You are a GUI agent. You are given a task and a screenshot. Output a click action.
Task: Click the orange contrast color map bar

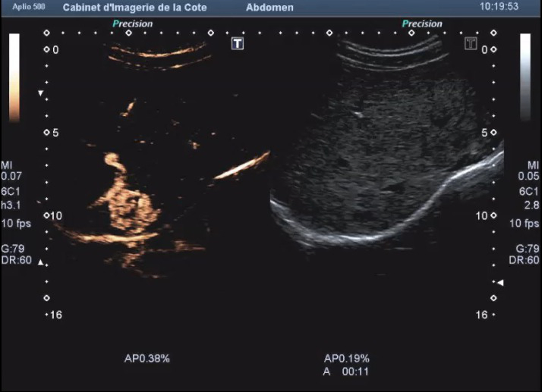[x=14, y=77]
